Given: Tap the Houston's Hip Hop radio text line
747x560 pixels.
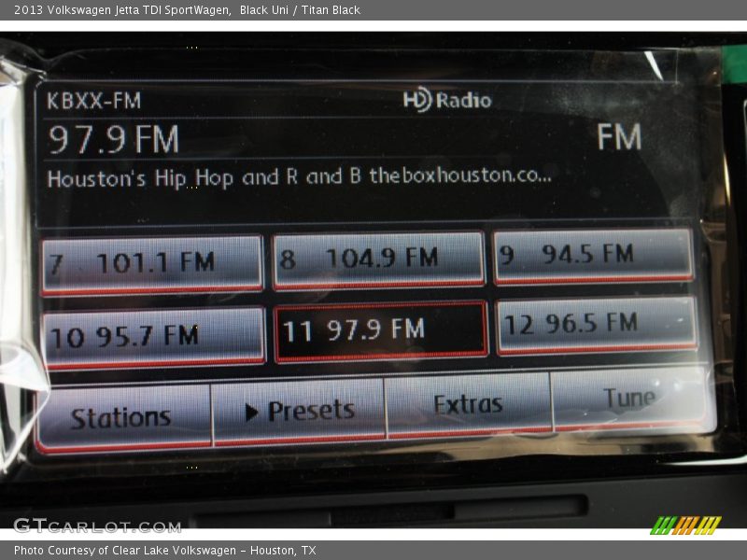Looking at the screenshot, I should pos(299,176).
